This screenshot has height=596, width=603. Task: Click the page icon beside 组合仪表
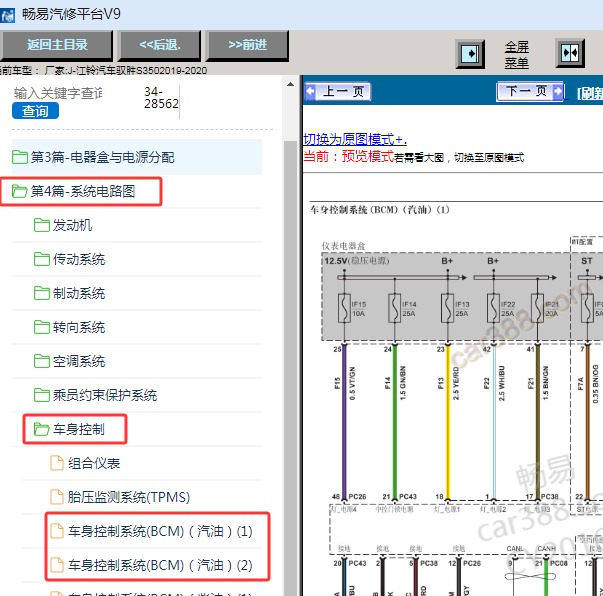point(57,463)
